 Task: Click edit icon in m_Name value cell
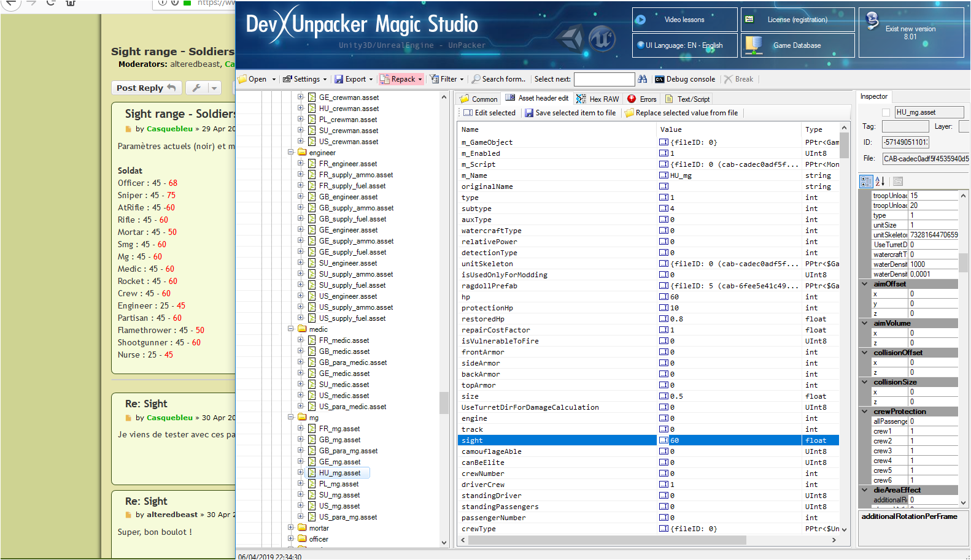click(663, 175)
